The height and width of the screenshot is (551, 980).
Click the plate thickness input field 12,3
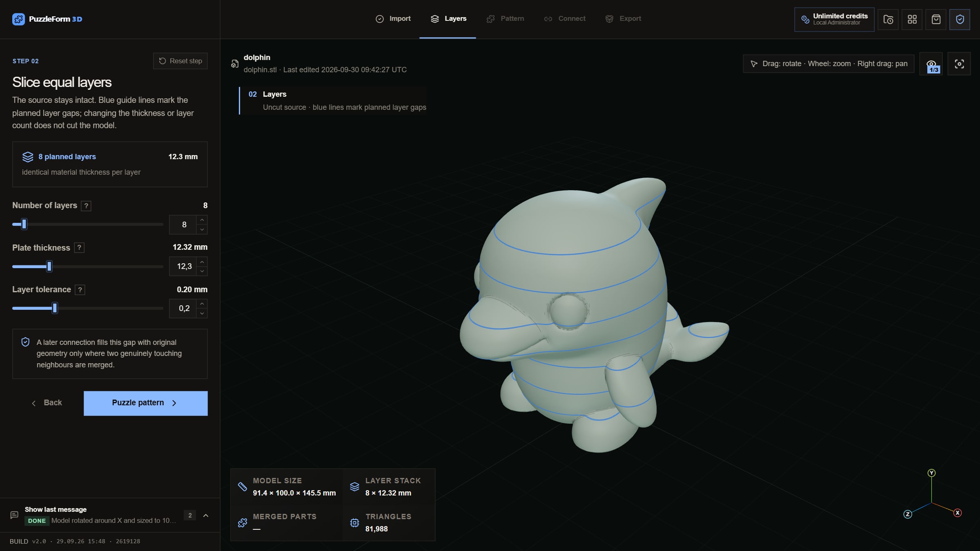[x=183, y=267]
